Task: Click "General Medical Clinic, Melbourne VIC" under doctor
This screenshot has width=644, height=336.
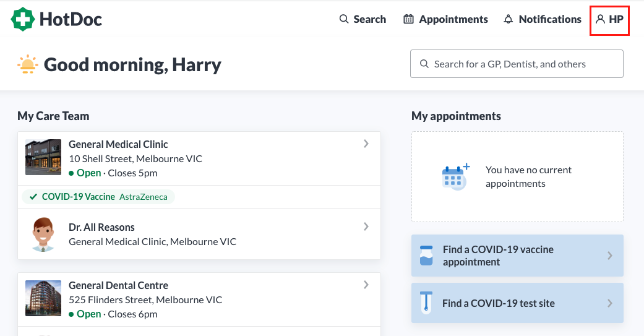Action: (152, 241)
